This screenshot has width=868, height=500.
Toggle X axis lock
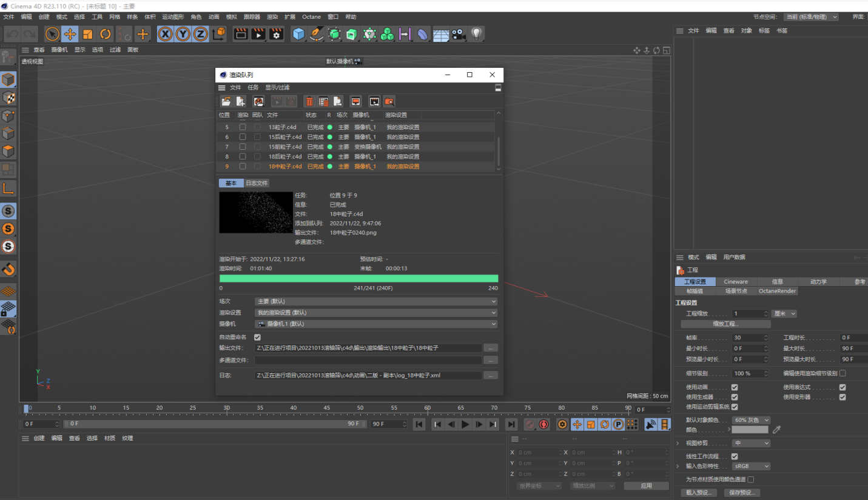click(165, 35)
